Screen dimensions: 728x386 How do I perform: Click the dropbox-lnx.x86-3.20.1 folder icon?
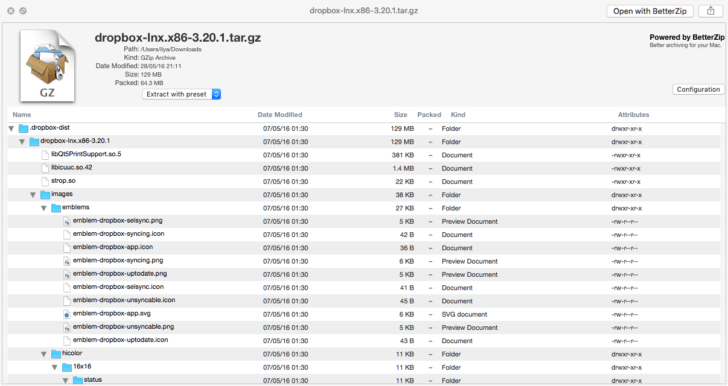pos(34,142)
